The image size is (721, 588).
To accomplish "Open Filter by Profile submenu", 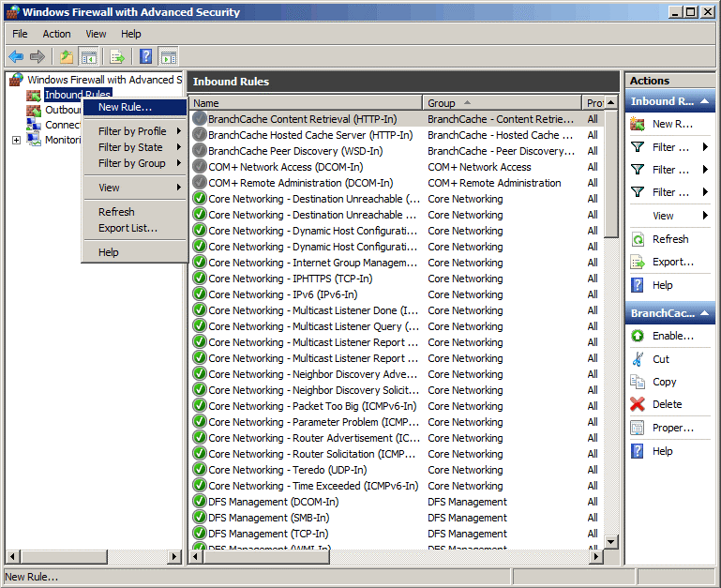I will tap(135, 131).
